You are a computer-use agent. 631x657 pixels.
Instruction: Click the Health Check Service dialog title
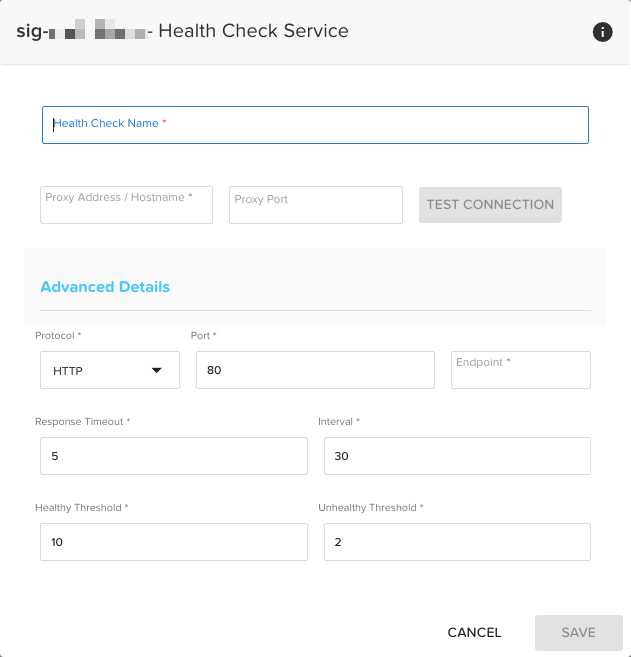[253, 31]
